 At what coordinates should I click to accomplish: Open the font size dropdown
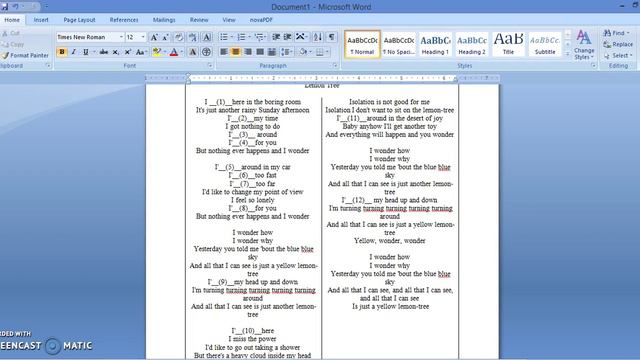coord(143,37)
